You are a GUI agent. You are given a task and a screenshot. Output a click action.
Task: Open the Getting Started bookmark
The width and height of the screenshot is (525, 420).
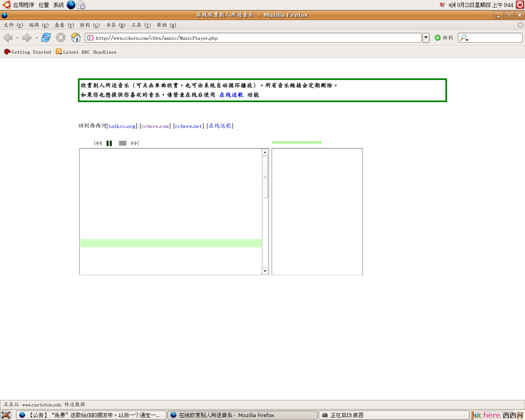click(x=27, y=52)
